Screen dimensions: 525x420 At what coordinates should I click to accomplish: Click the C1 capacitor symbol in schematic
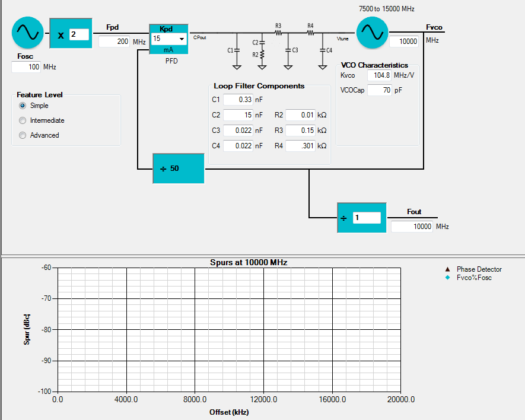(237, 50)
